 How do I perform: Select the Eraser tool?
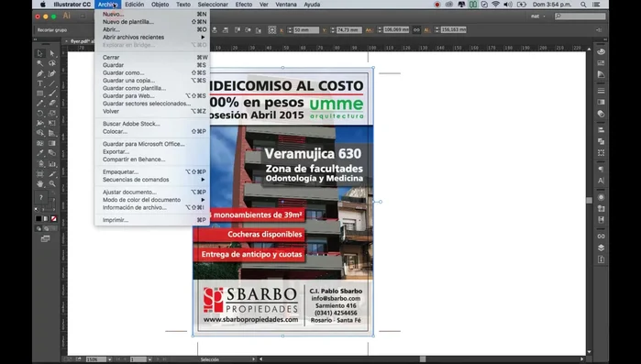tap(52, 103)
